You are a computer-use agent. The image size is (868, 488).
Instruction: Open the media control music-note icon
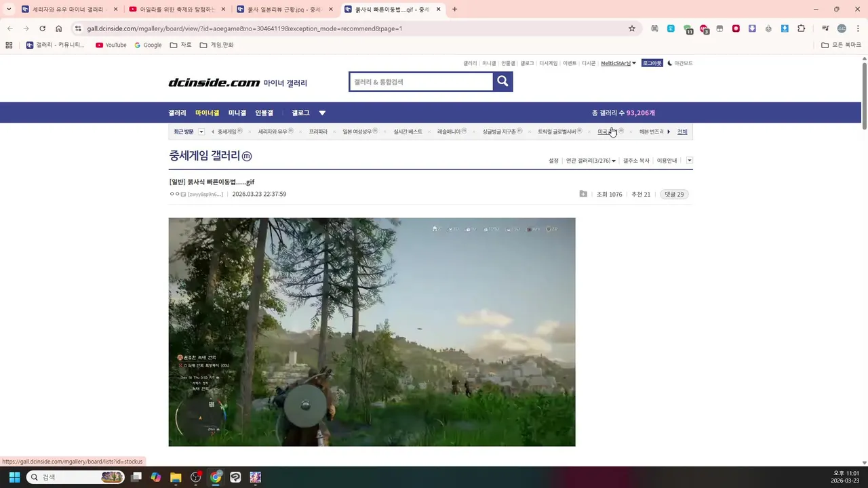tap(825, 28)
